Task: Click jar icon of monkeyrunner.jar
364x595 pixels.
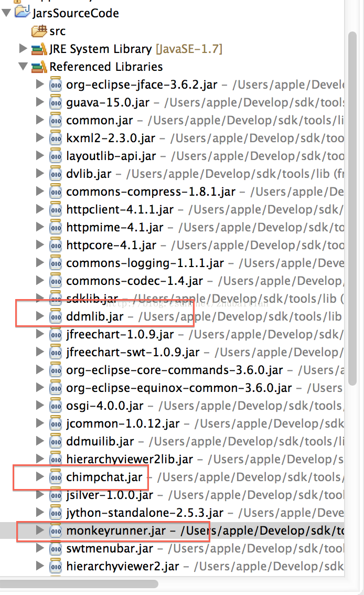Action: pyautogui.click(x=56, y=530)
